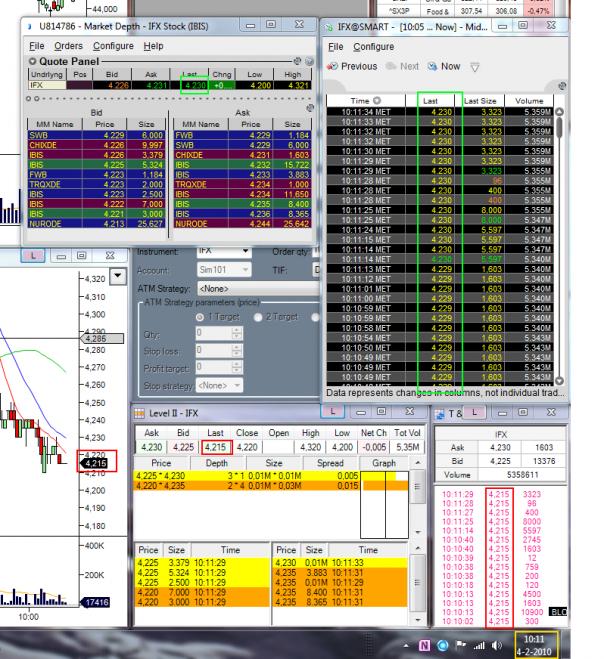Toggle the L link button in Level II title bar

[332, 412]
